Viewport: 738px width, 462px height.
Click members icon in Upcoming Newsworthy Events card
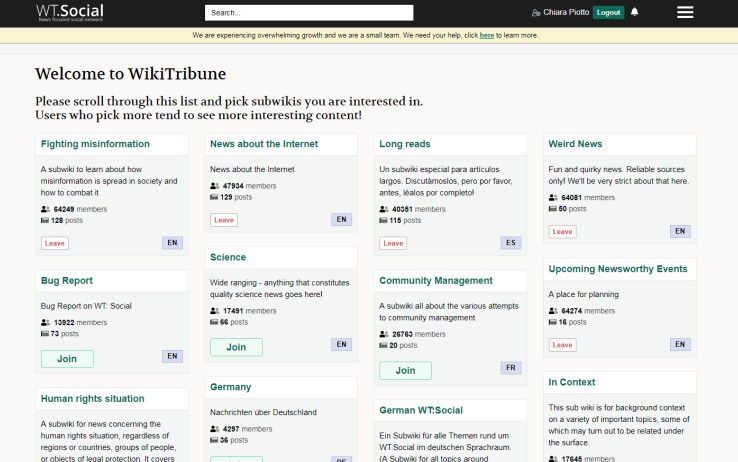click(553, 311)
